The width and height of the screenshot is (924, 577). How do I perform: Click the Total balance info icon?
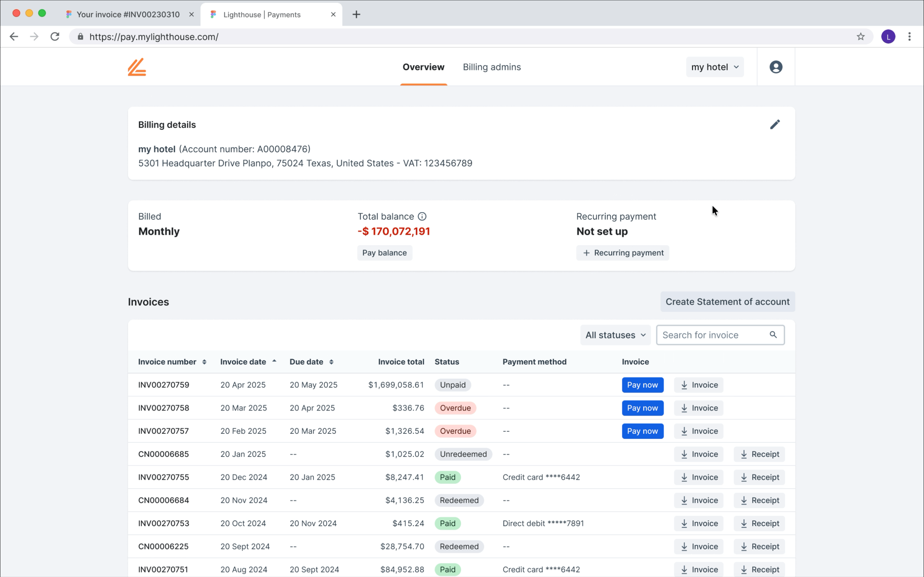click(422, 216)
